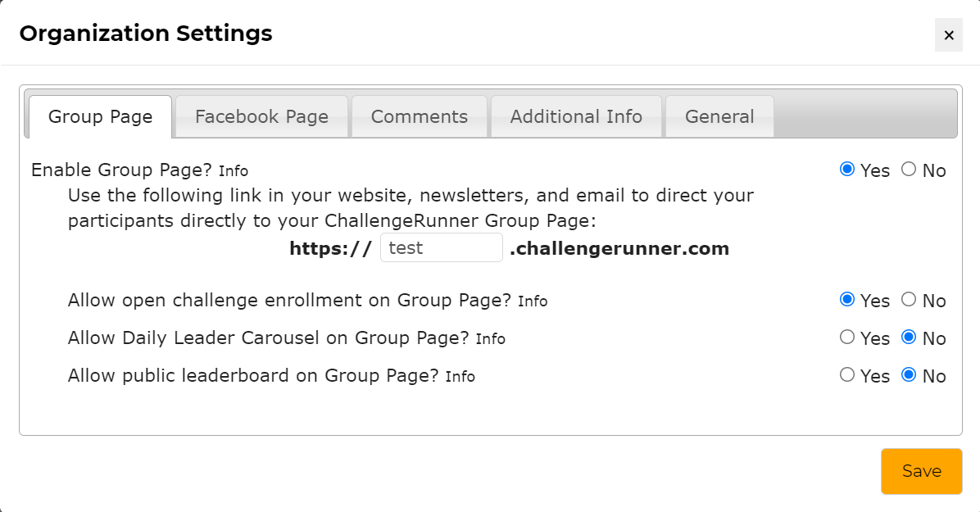This screenshot has height=512, width=980.
Task: Enable Daily Leader Carousel with Yes
Action: (847, 338)
